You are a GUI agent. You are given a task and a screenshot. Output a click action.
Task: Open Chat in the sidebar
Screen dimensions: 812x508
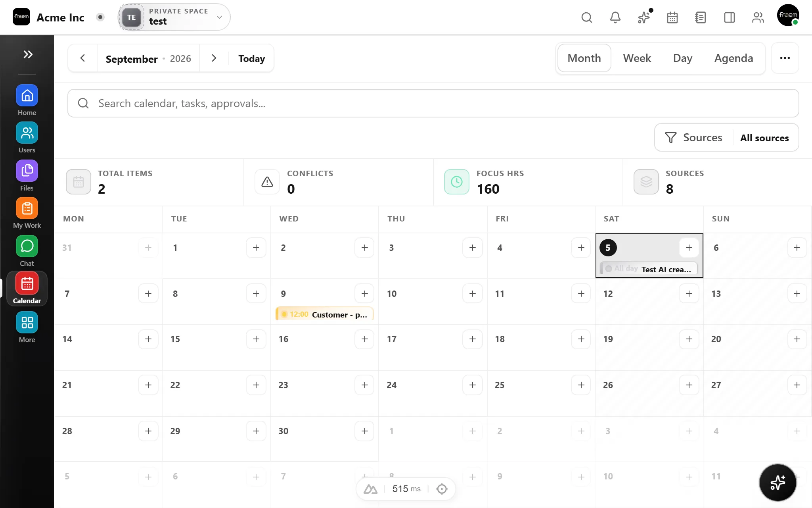27,246
